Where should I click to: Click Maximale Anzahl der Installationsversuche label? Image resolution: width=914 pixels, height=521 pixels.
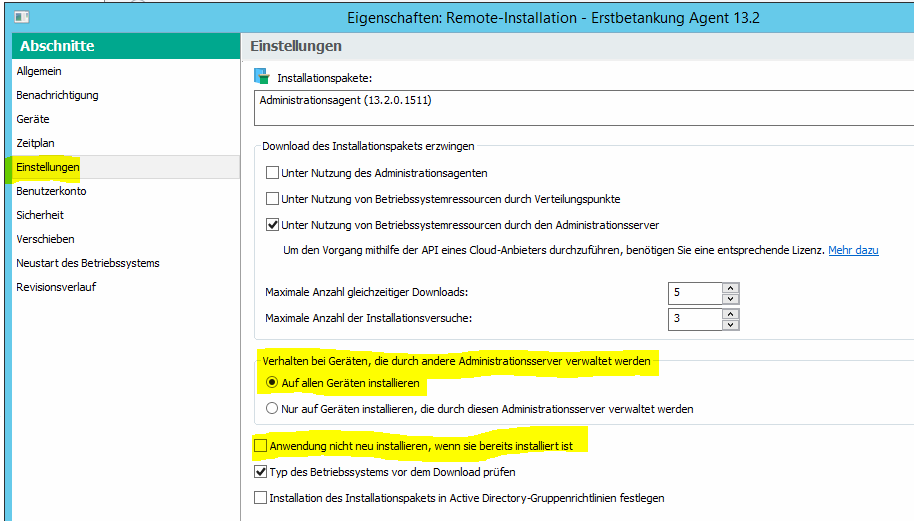coord(368,318)
